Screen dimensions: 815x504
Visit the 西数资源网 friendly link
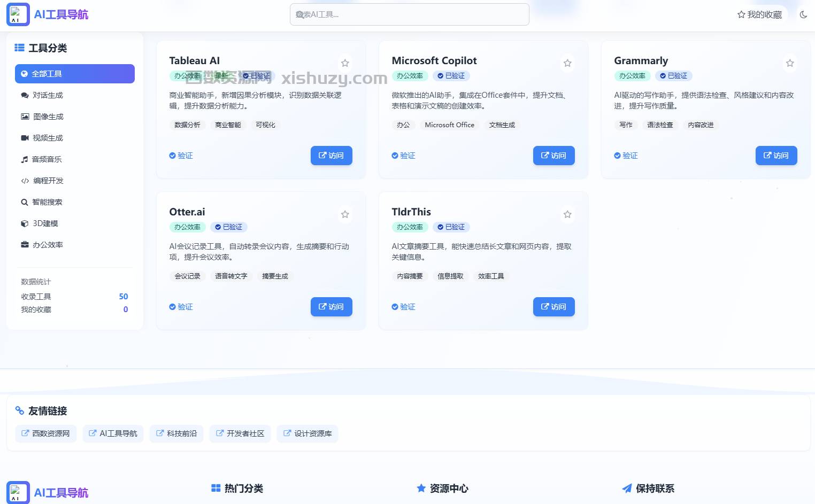pos(45,433)
